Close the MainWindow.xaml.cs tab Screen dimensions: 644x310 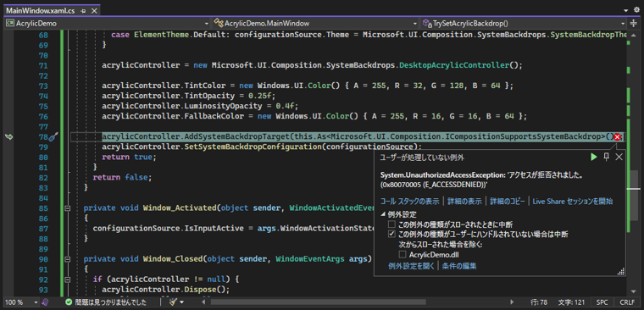(x=94, y=11)
